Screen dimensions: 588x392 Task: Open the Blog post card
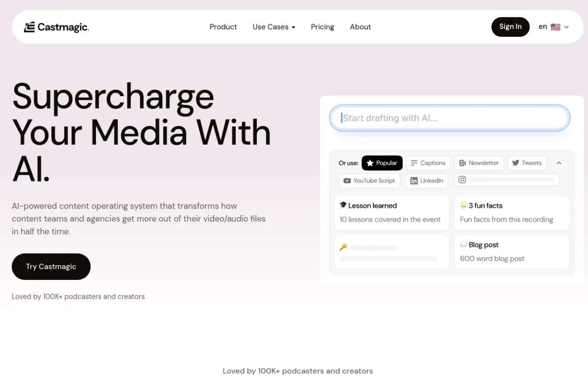pos(512,252)
